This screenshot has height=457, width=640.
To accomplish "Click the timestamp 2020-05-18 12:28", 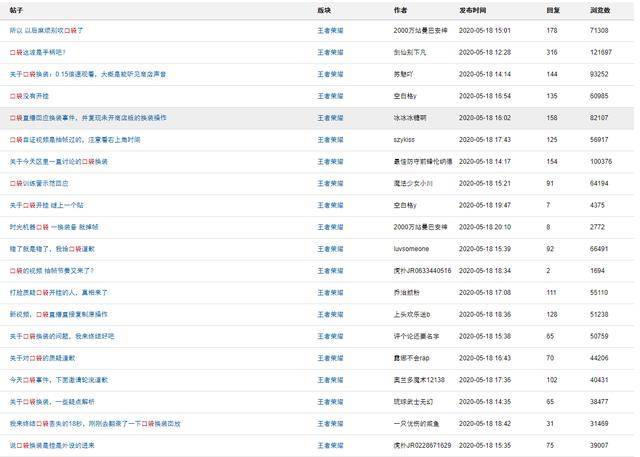I will (x=485, y=52).
